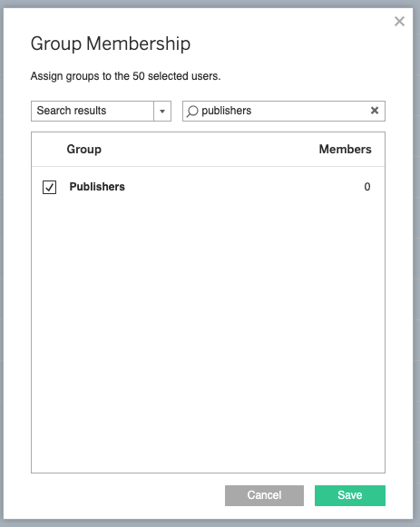Click the empty footer area beside Cancel
Viewport: 420px width, 527px height.
pos(128,495)
